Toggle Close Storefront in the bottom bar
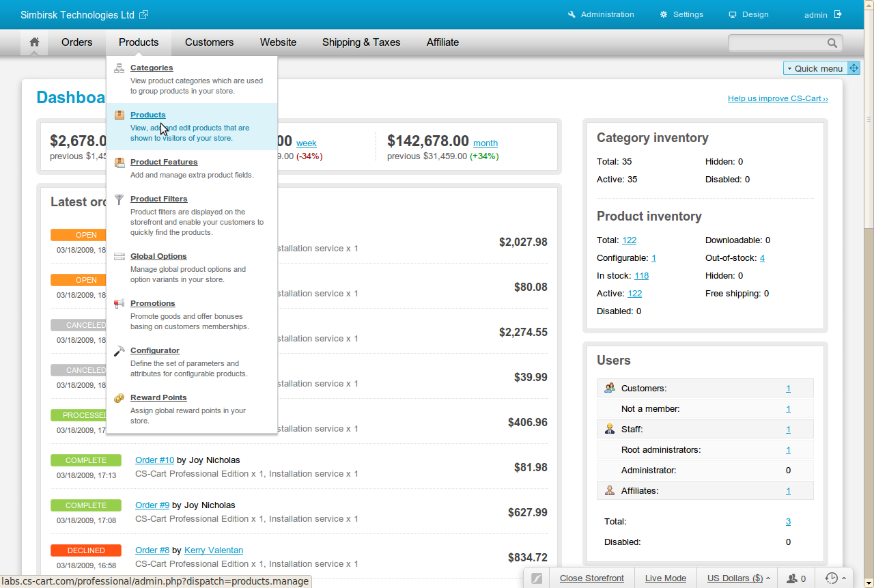This screenshot has width=874, height=588. click(592, 578)
